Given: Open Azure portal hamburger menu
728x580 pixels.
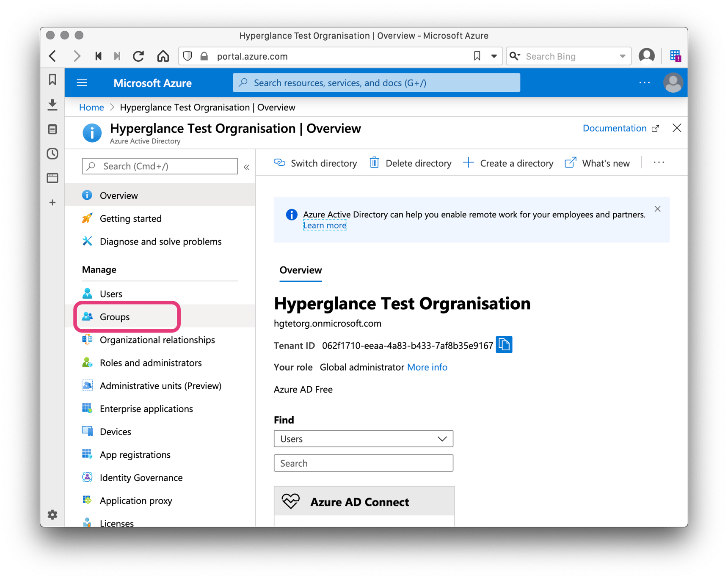Looking at the screenshot, I should (82, 83).
